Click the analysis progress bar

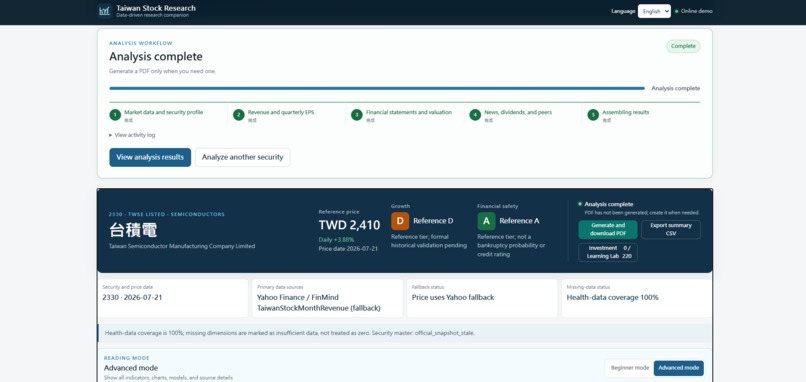[377, 88]
